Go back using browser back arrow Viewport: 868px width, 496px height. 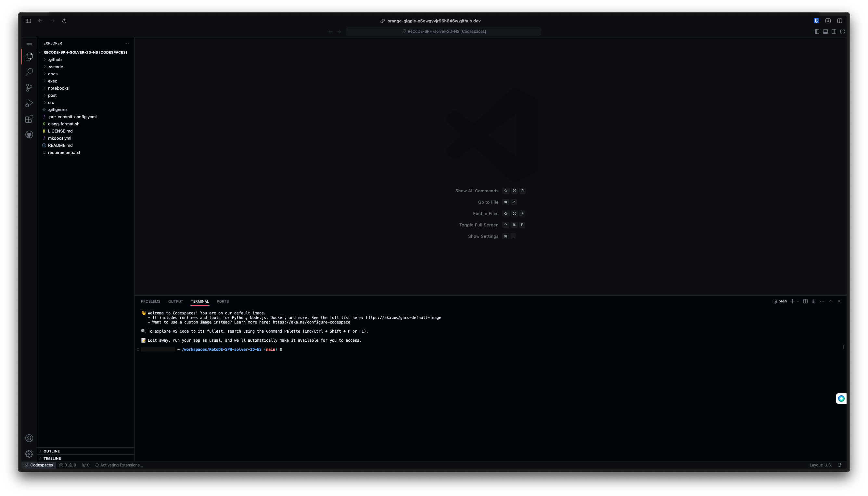(x=41, y=21)
